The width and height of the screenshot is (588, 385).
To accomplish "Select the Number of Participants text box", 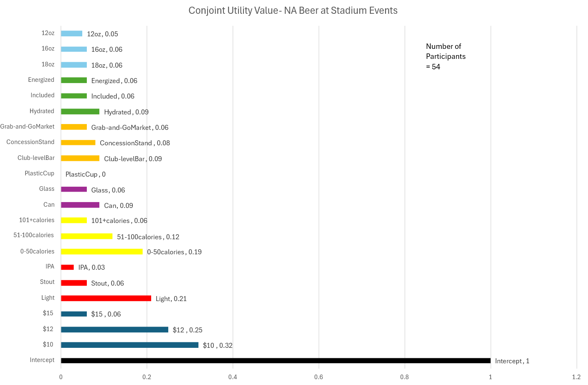I will [x=446, y=56].
